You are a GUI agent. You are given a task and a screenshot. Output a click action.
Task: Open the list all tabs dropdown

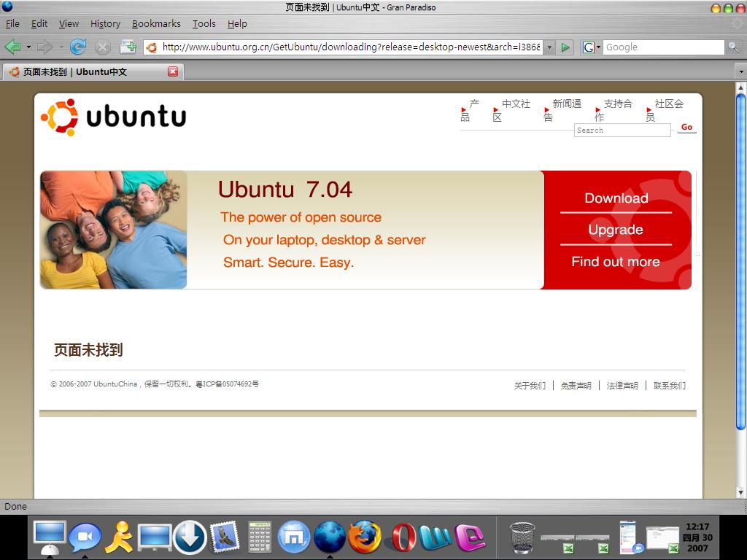click(x=741, y=72)
